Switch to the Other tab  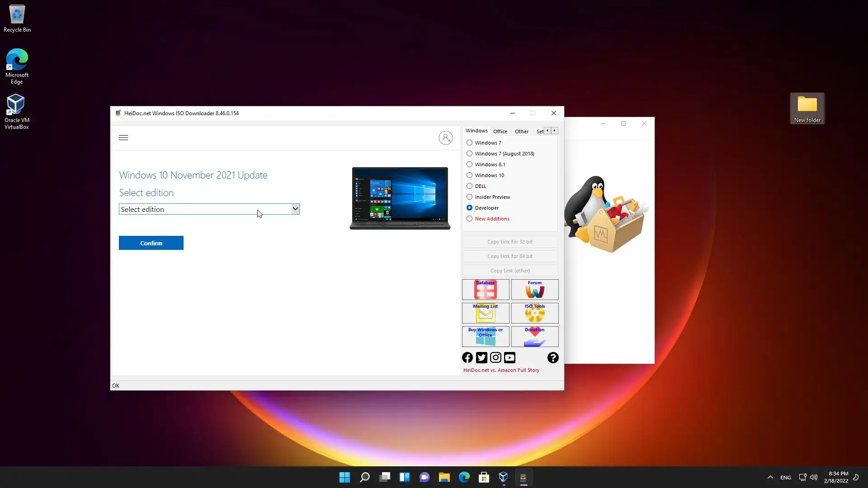(x=521, y=131)
